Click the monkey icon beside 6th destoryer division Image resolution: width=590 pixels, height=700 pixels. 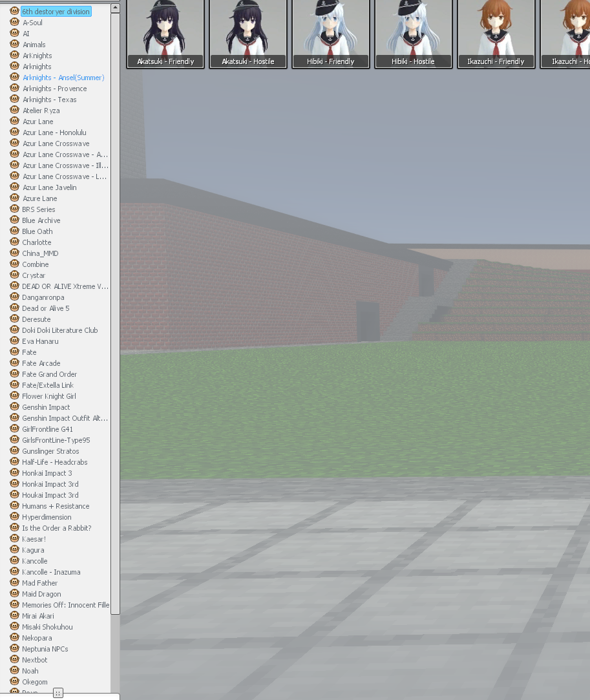coord(15,11)
